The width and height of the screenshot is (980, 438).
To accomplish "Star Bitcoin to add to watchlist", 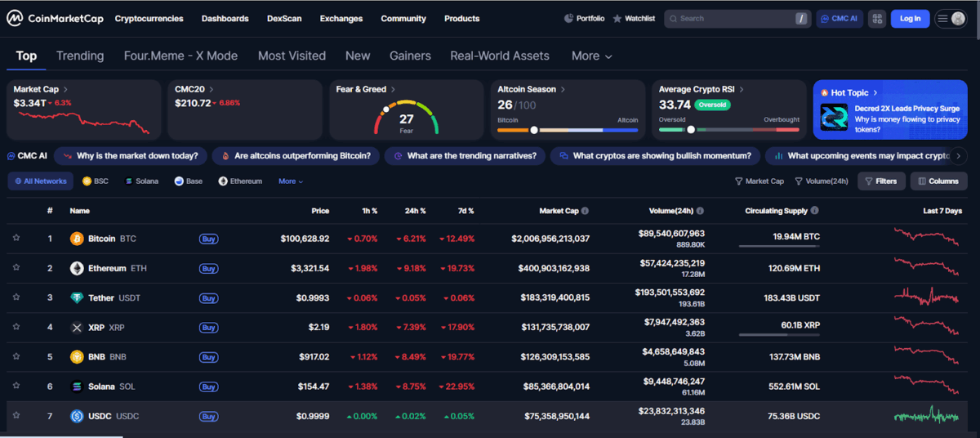I will point(16,239).
